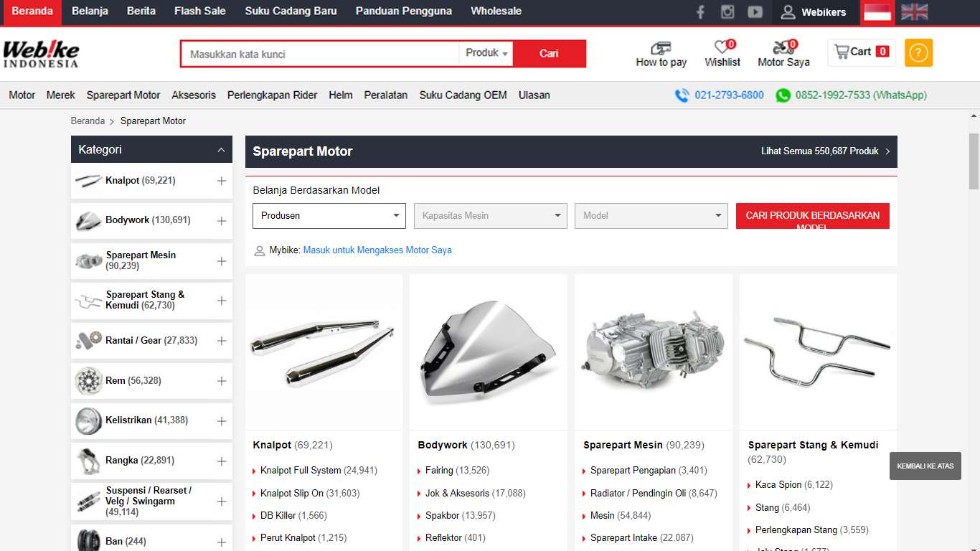980x551 pixels.
Task: Open the Model dropdown
Action: [x=651, y=216]
